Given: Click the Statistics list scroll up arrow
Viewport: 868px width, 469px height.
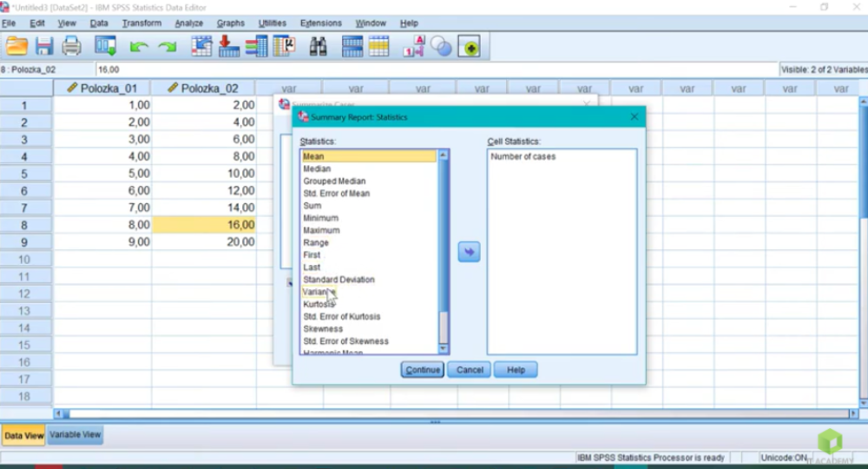Looking at the screenshot, I should pyautogui.click(x=444, y=155).
